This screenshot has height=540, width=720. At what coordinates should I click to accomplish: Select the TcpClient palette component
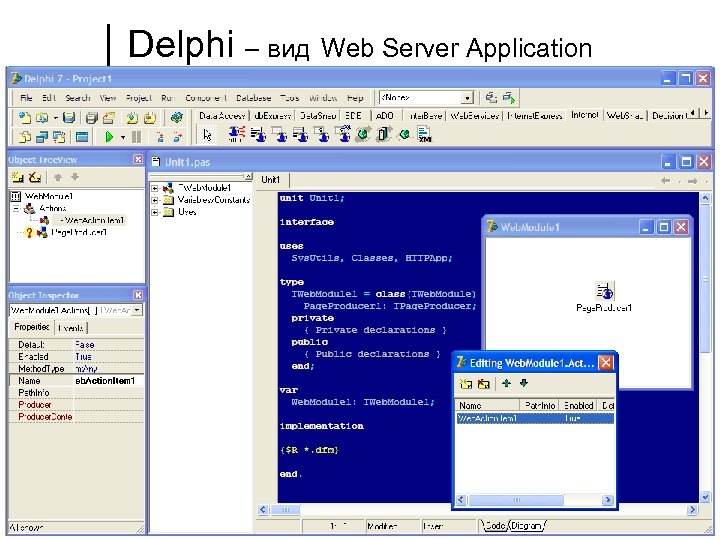[x=363, y=134]
